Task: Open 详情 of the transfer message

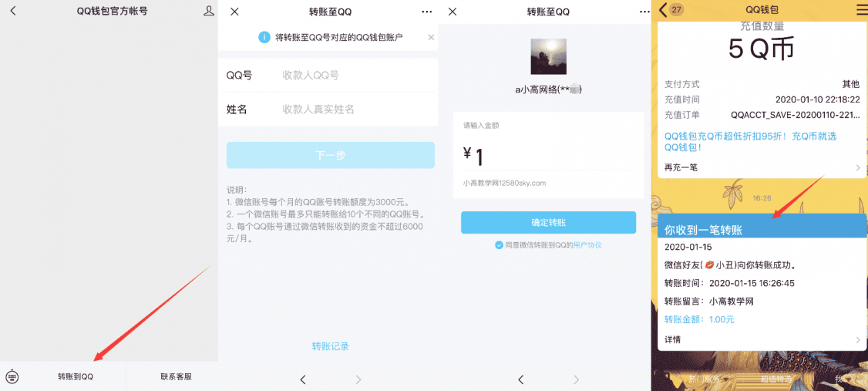Action: [x=762, y=339]
